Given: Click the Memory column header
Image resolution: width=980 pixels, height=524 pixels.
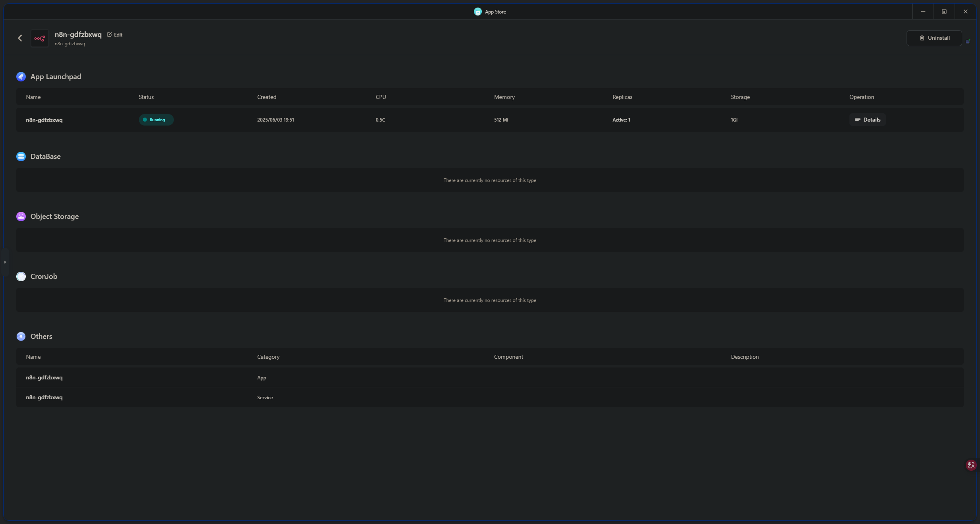Looking at the screenshot, I should click(x=504, y=97).
